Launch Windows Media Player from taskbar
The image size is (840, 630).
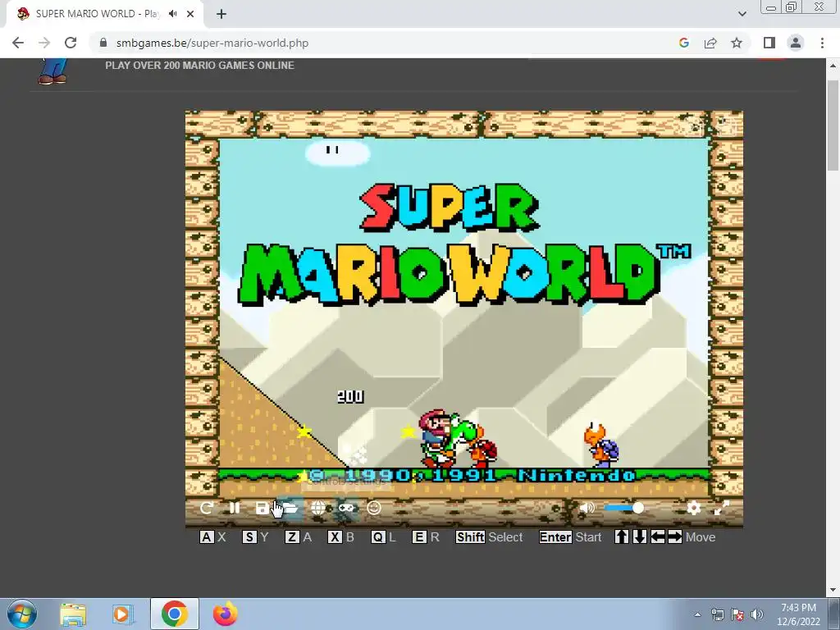pos(122,614)
